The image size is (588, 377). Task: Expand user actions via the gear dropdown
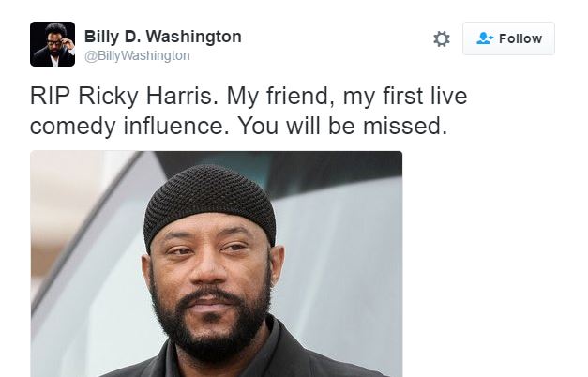pyautogui.click(x=442, y=39)
